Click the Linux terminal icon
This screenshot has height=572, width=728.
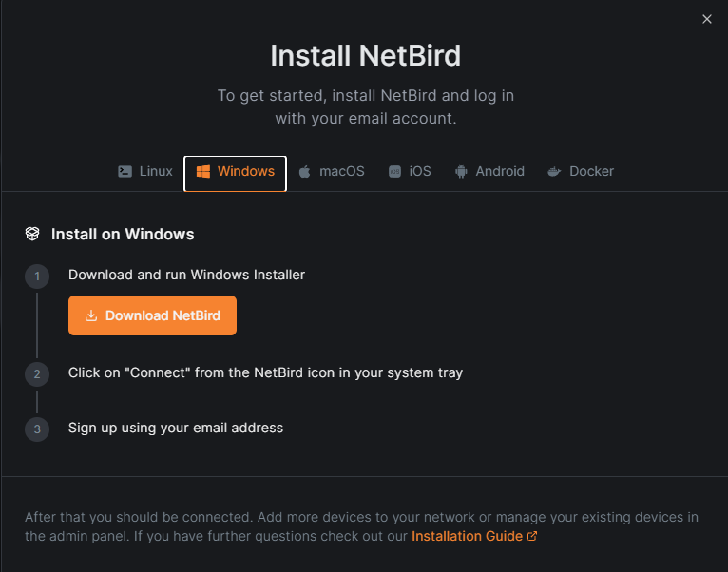(125, 172)
